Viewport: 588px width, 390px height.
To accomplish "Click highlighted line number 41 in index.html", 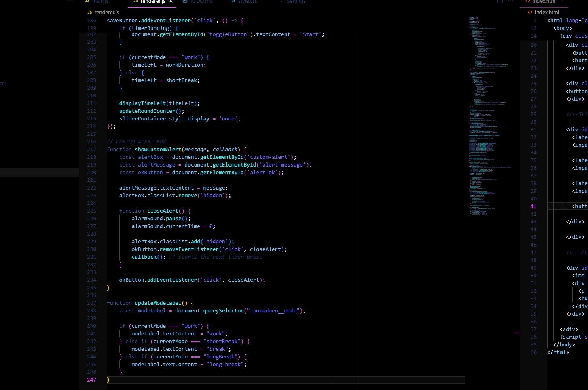I will [533, 207].
